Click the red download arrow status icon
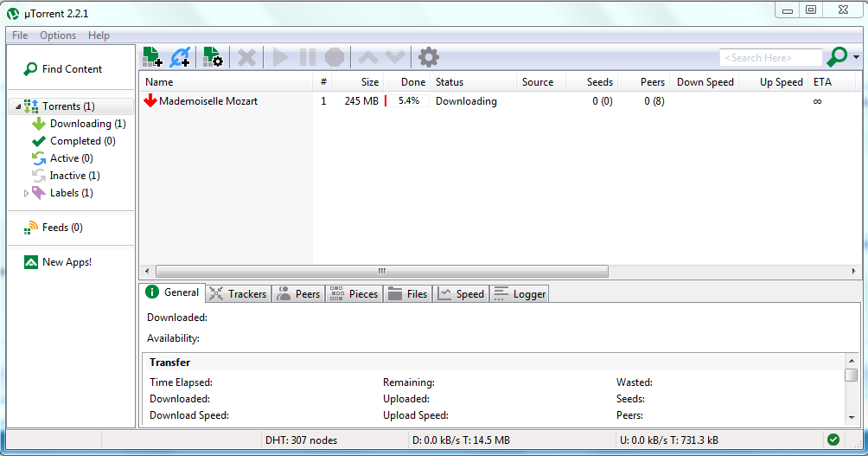The width and height of the screenshot is (868, 456). pos(150,101)
